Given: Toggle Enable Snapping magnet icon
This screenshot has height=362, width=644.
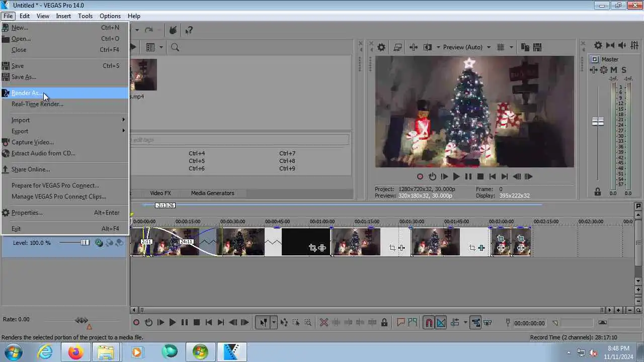Looking at the screenshot, I should [x=429, y=323].
